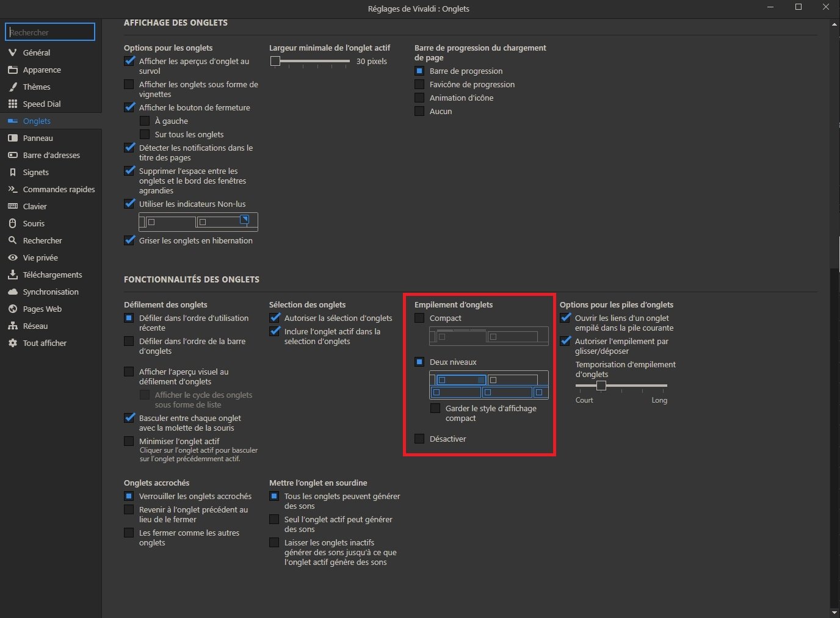
Task: Click the Téléchargements download icon
Action: click(12, 275)
